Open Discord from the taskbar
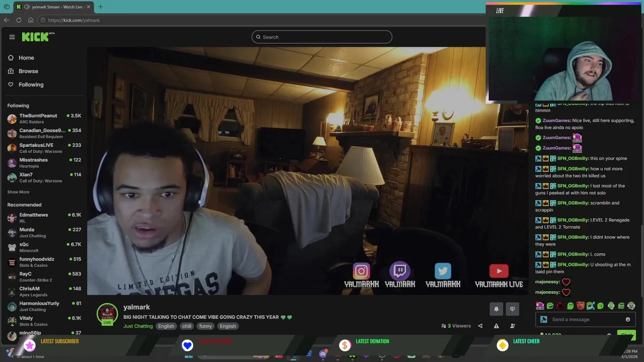Viewport: 644px width, 362px height. (323, 354)
